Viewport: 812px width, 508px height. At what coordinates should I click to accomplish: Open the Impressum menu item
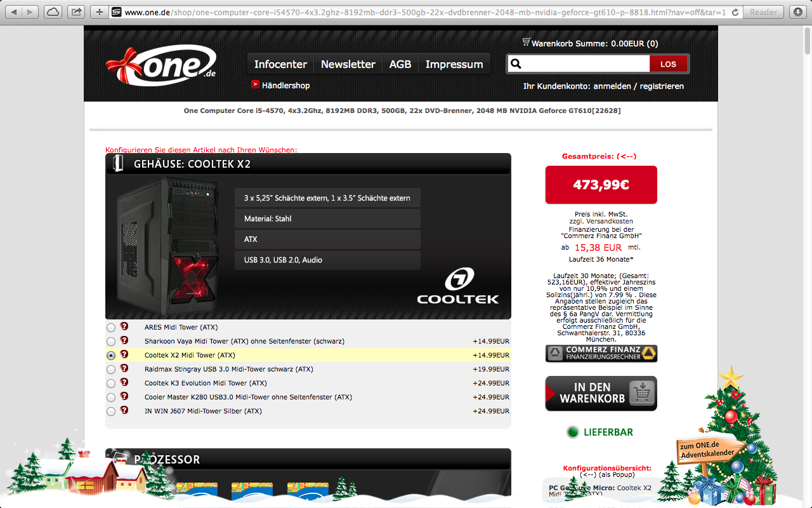click(454, 64)
